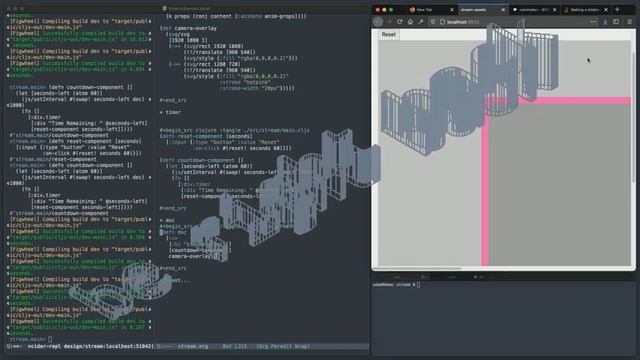Click '[svg/rect 1280 720]' in the code
Viewport: 640px width, 360px height.
click(212, 64)
